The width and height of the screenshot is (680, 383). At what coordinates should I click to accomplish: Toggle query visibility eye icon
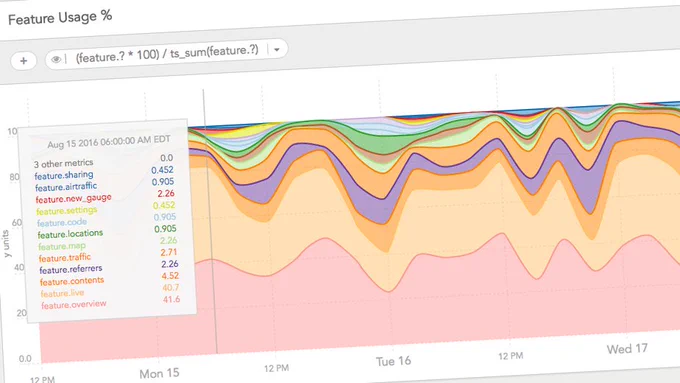pyautogui.click(x=56, y=59)
